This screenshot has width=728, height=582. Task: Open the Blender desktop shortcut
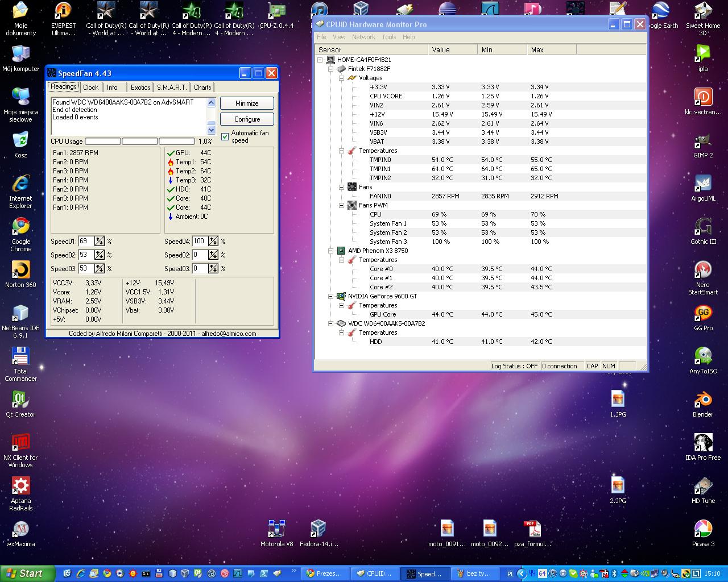(x=703, y=401)
